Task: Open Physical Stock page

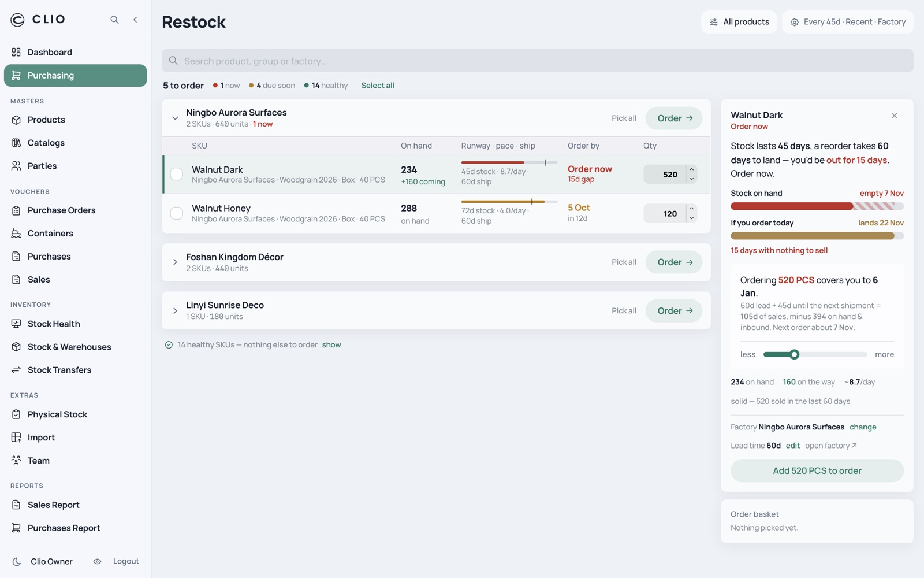Action: (75, 414)
